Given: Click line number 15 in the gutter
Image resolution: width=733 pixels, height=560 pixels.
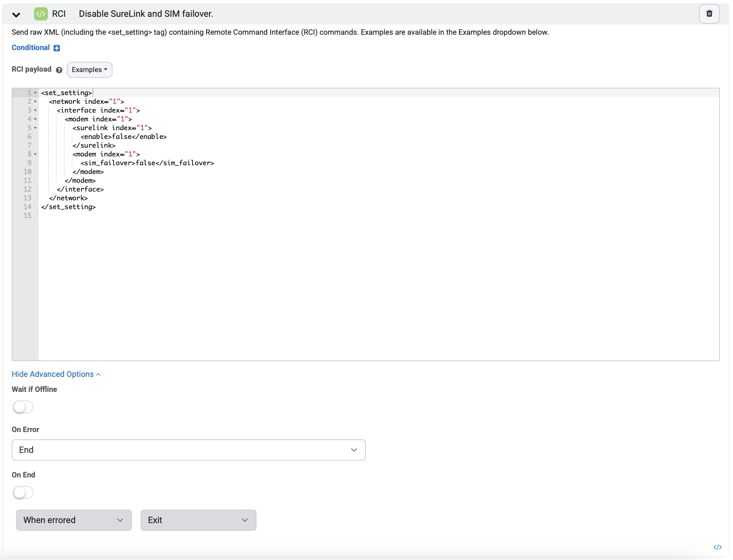Looking at the screenshot, I should pos(27,216).
